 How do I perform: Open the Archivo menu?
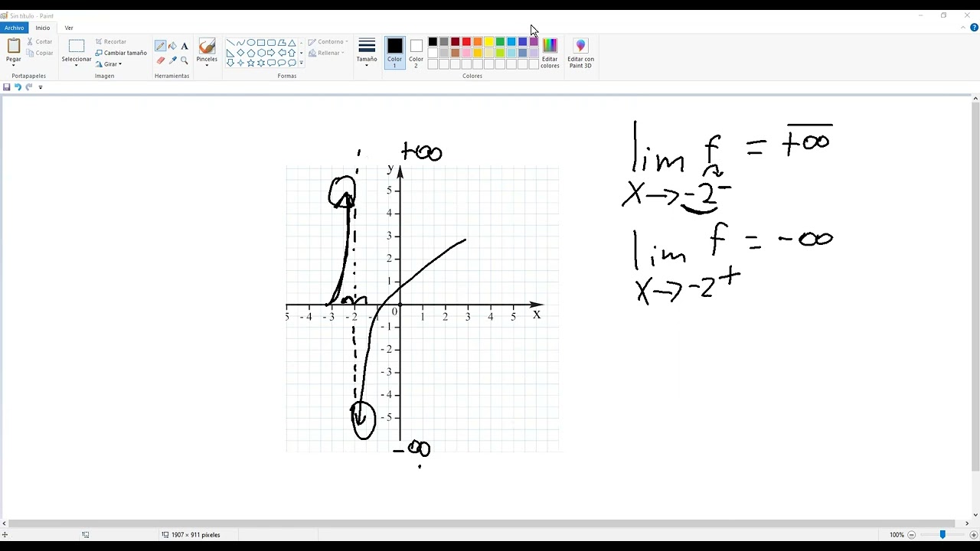tap(14, 28)
